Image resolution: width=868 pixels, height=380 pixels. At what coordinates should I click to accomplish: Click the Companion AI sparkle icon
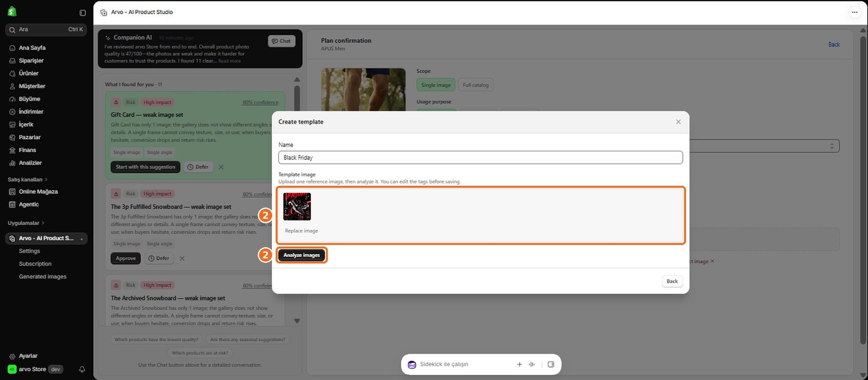(x=108, y=38)
